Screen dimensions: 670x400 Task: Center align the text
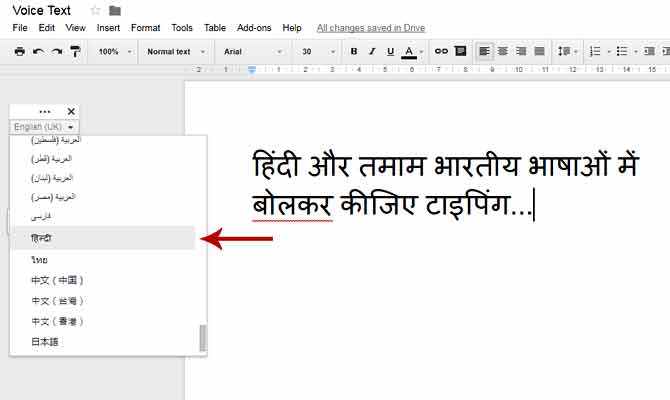pyautogui.click(x=502, y=51)
